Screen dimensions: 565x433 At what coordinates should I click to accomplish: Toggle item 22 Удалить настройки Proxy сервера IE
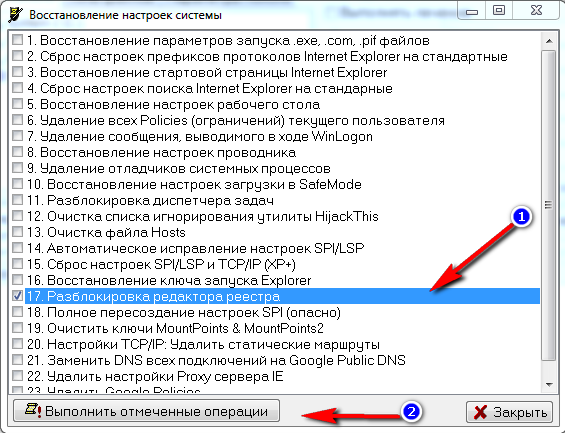click(x=17, y=376)
